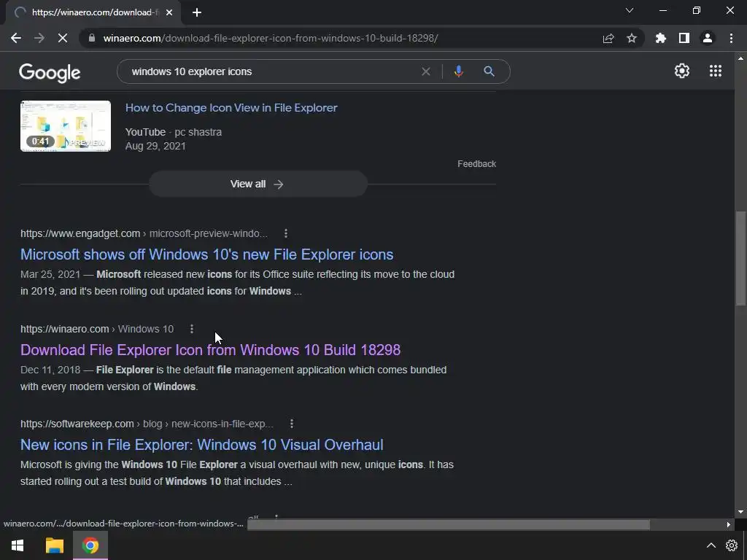Toggle the browser side panel

coord(684,38)
